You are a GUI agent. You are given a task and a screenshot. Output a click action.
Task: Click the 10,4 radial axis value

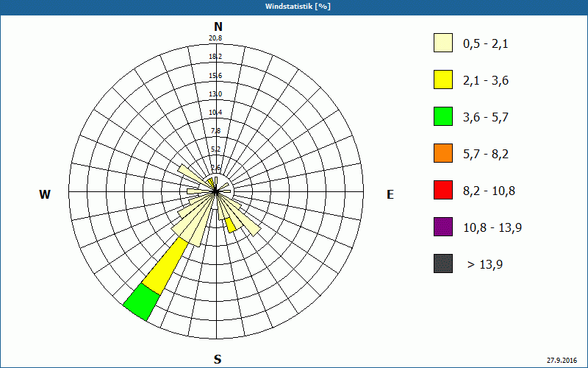pos(215,113)
